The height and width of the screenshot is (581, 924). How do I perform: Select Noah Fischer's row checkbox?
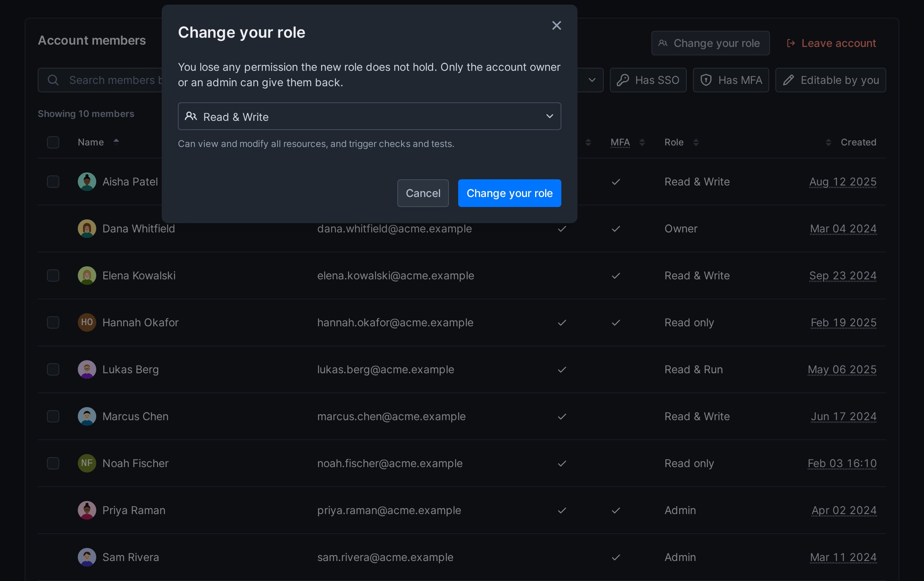click(53, 463)
